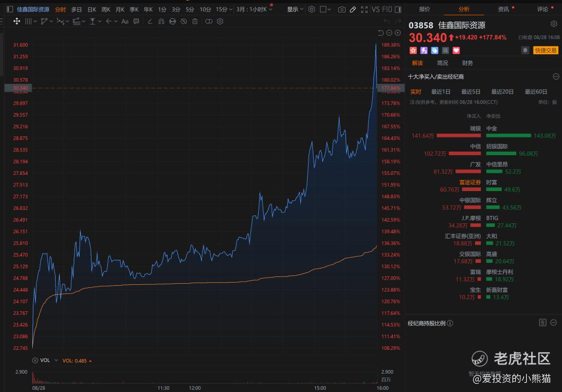Screen dimensions: 562x392
Task: Toggle the right sidebar panel icon
Action: 398,9
